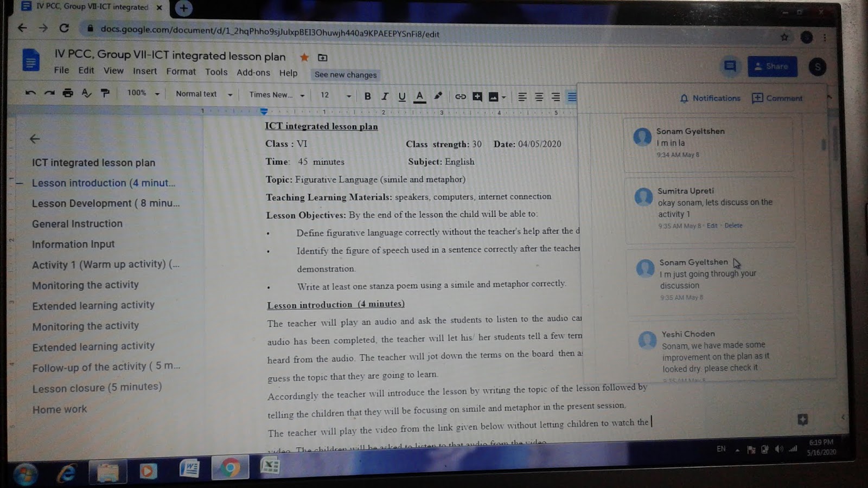Screen dimensions: 868x488
Task: Open the Add-ons menu
Action: pos(253,72)
